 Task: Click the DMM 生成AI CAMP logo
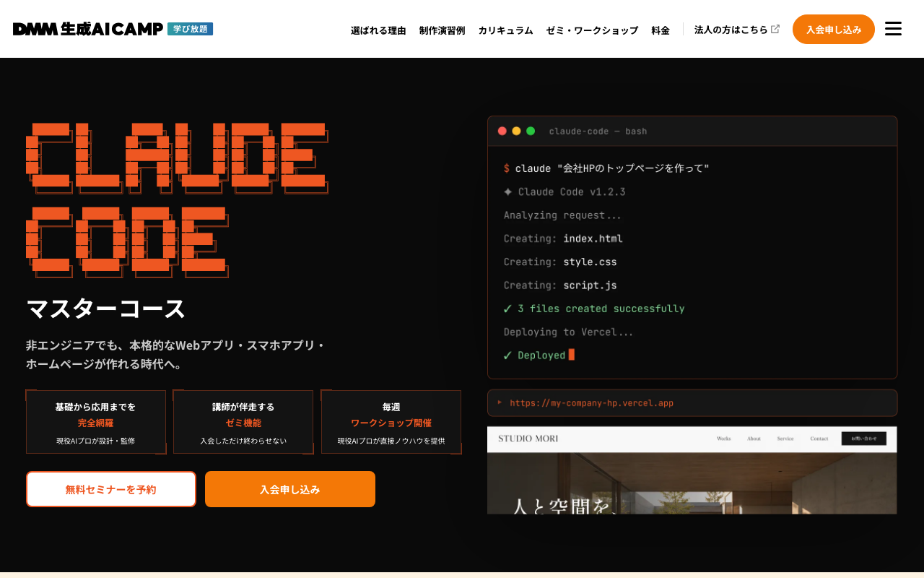pos(88,29)
